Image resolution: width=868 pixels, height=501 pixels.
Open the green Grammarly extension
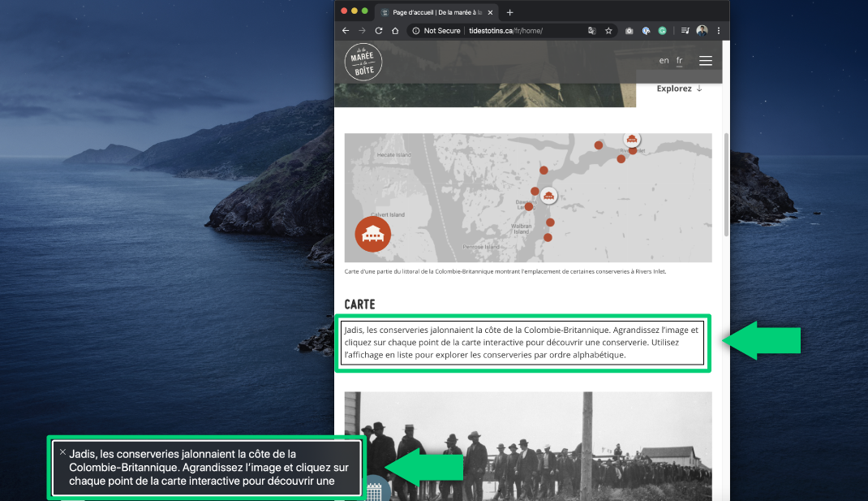(x=662, y=31)
